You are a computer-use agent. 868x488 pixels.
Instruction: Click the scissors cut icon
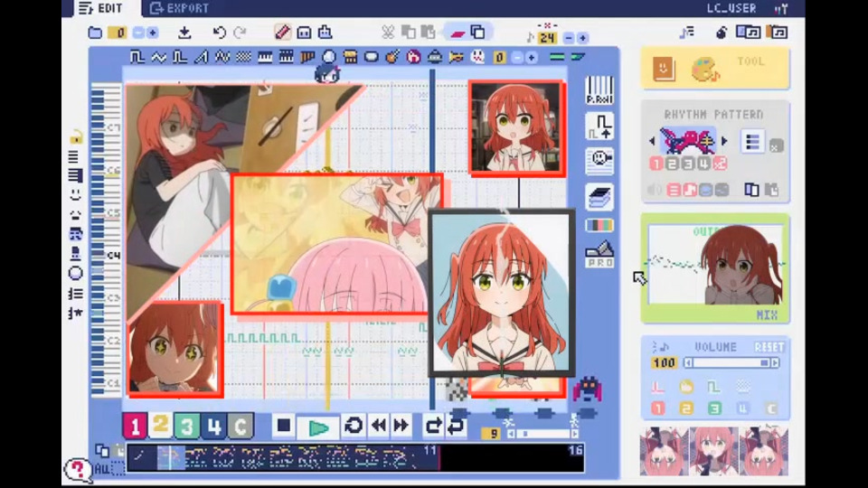(388, 33)
